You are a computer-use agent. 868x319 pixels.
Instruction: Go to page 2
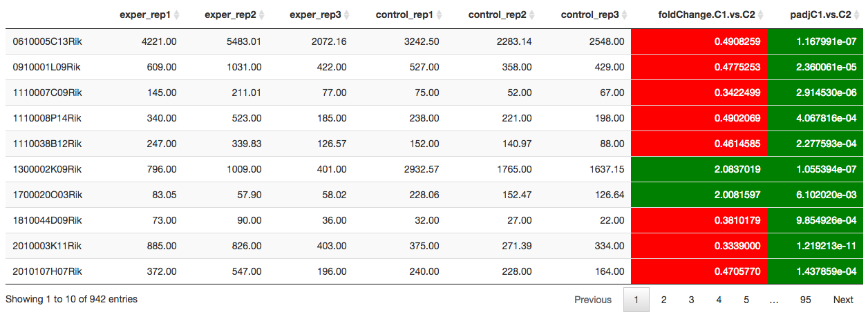pyautogui.click(x=663, y=300)
